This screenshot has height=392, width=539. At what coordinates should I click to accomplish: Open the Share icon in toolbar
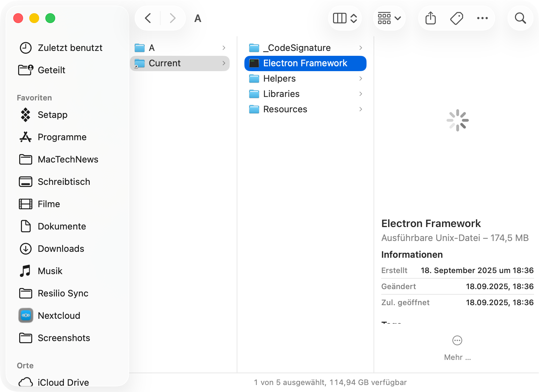pos(430,18)
